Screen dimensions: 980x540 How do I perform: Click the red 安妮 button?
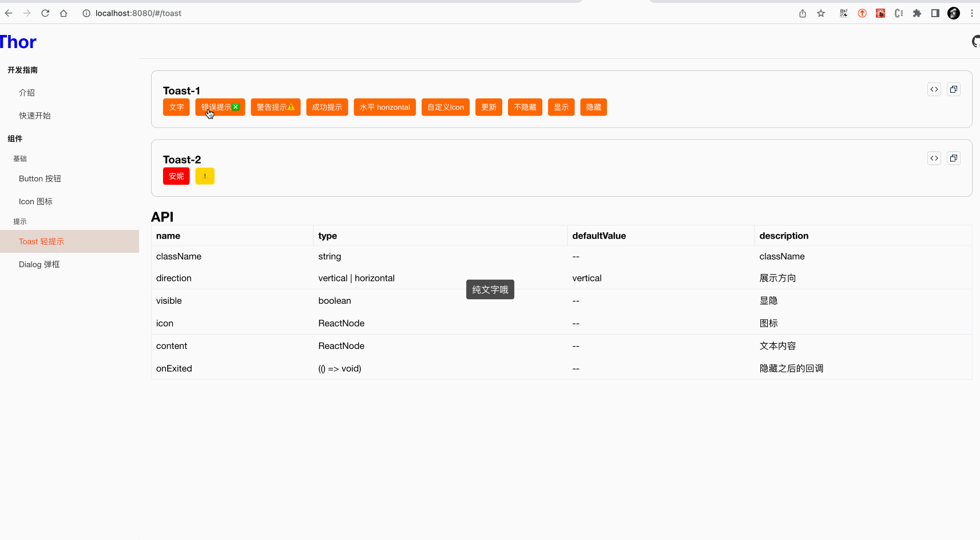pyautogui.click(x=176, y=176)
